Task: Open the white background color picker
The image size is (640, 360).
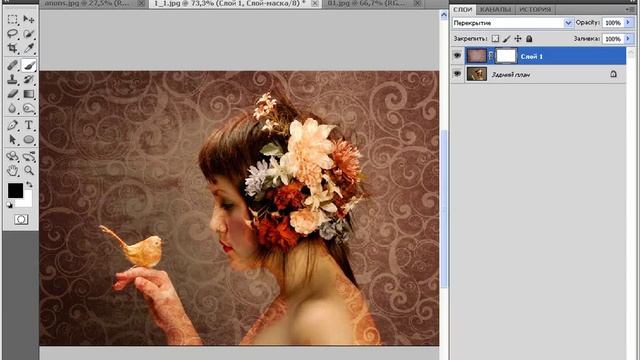Action: (x=27, y=202)
